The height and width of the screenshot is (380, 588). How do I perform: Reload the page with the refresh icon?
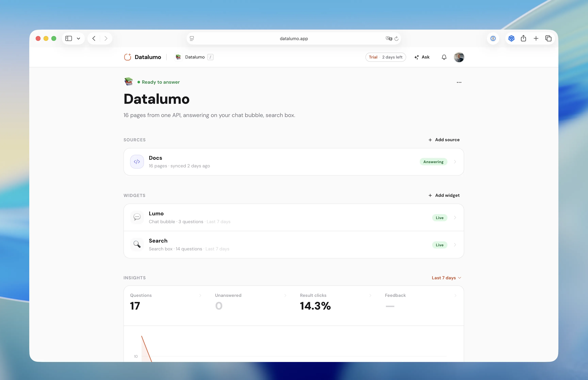coord(397,38)
